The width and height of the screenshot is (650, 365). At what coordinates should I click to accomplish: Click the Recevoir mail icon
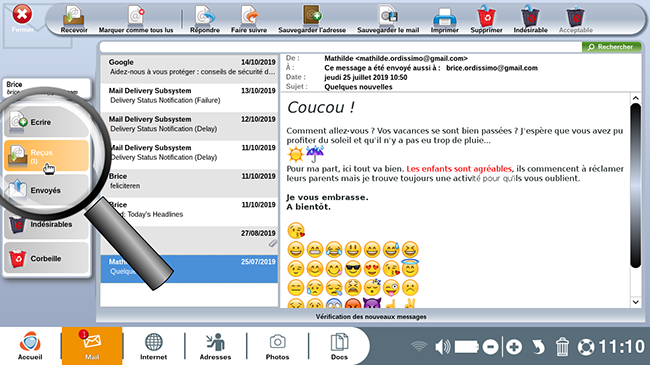tap(74, 20)
